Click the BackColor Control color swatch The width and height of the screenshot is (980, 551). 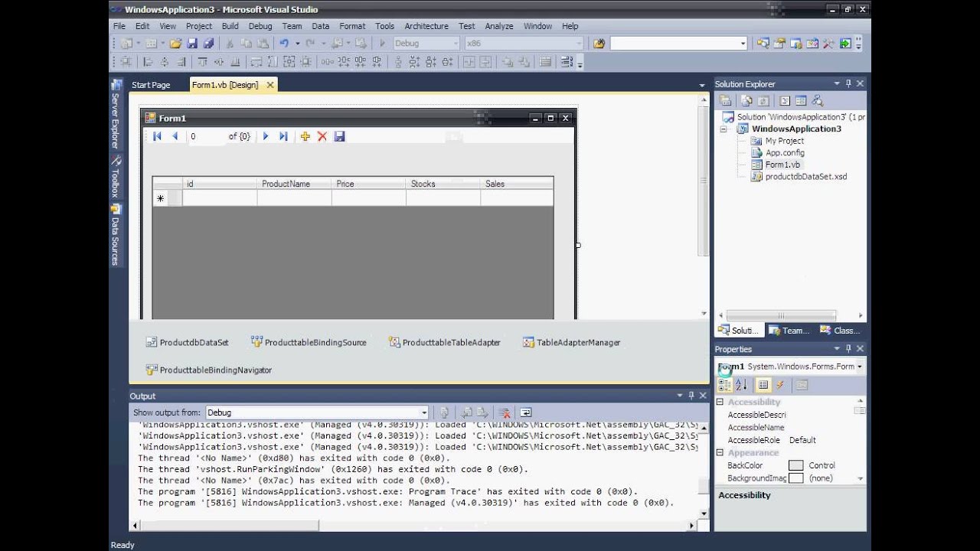796,465
